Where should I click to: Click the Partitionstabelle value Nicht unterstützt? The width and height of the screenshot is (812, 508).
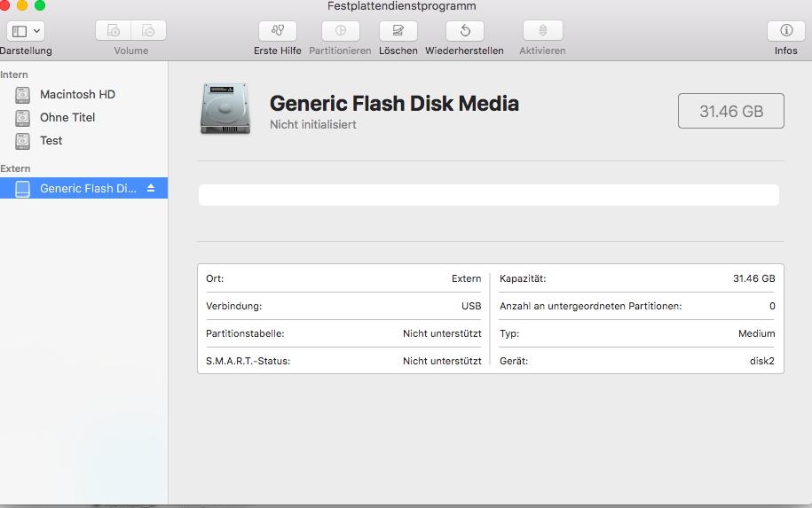point(442,333)
